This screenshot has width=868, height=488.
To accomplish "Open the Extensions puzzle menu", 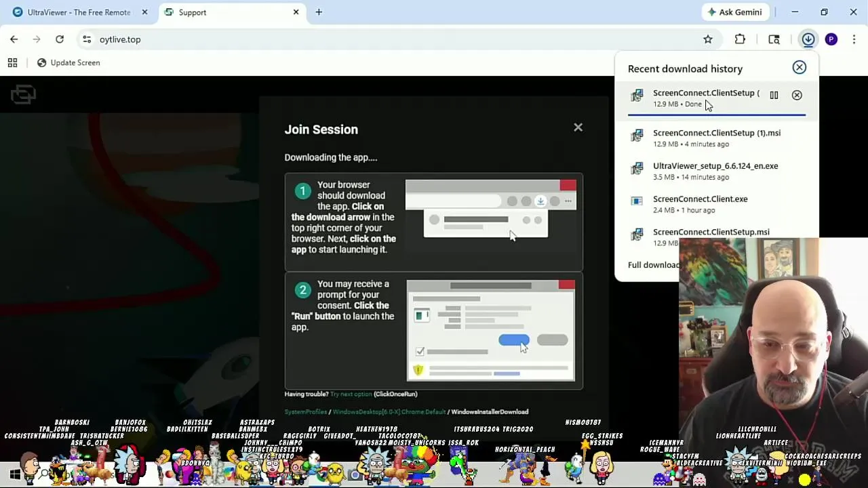I will pyautogui.click(x=740, y=39).
